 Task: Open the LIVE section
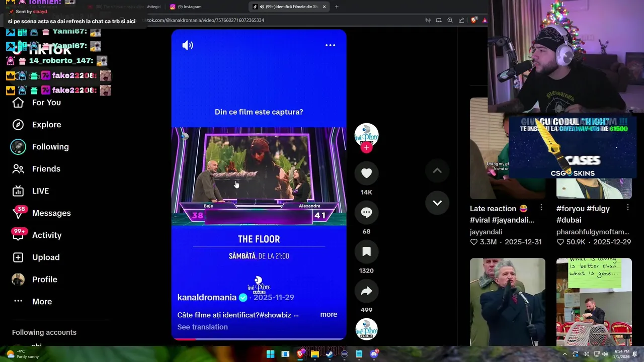coord(40,191)
